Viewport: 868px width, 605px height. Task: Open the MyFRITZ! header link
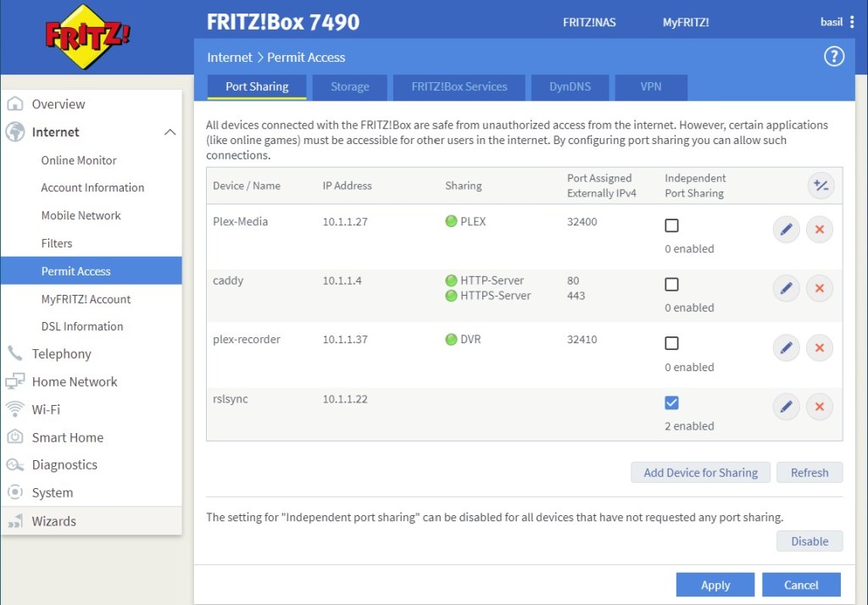click(686, 23)
